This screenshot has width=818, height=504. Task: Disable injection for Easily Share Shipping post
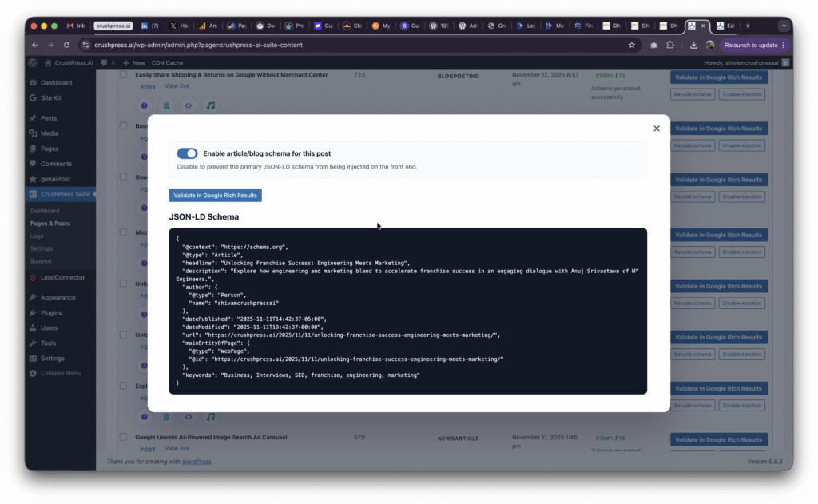tap(742, 94)
